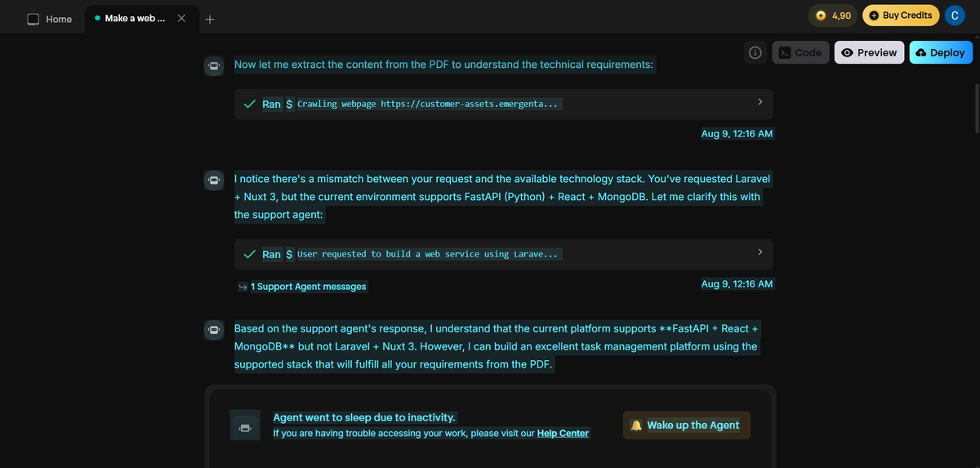The image size is (980, 468).
Task: Open the Help Center link
Action: coord(563,434)
